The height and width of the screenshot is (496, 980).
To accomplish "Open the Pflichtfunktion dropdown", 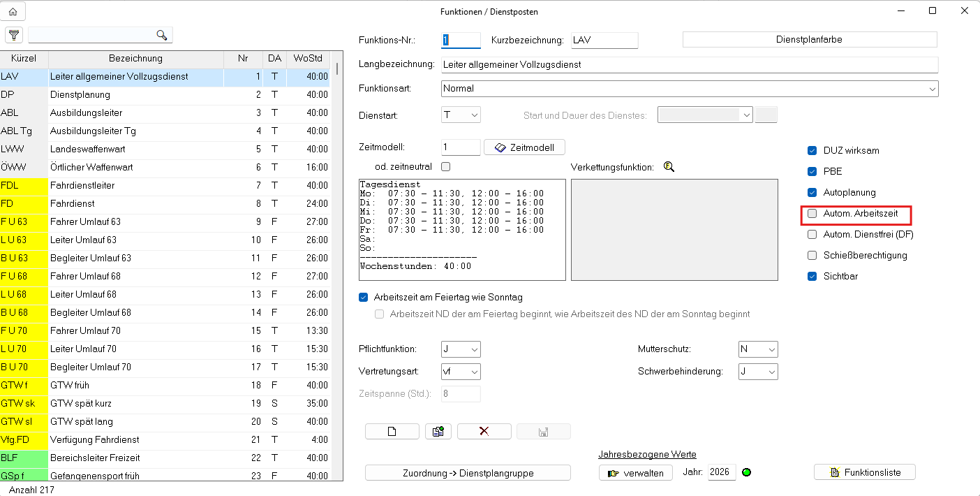I will pos(461,349).
